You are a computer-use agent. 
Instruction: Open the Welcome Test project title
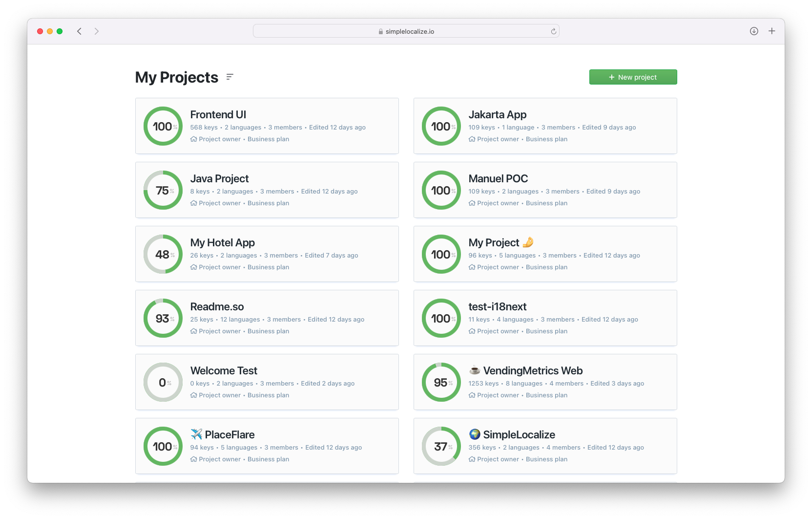(224, 370)
